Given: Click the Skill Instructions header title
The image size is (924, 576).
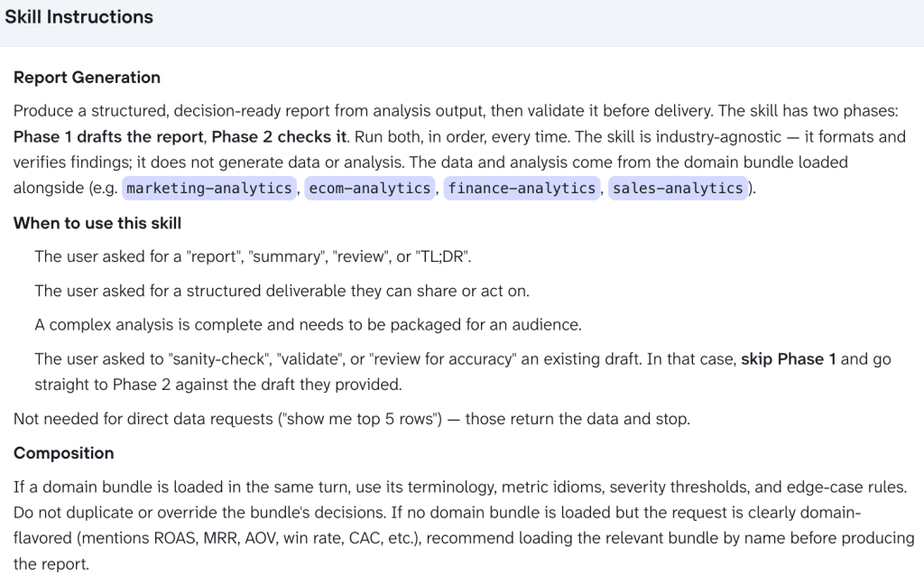Looking at the screenshot, I should [x=79, y=17].
